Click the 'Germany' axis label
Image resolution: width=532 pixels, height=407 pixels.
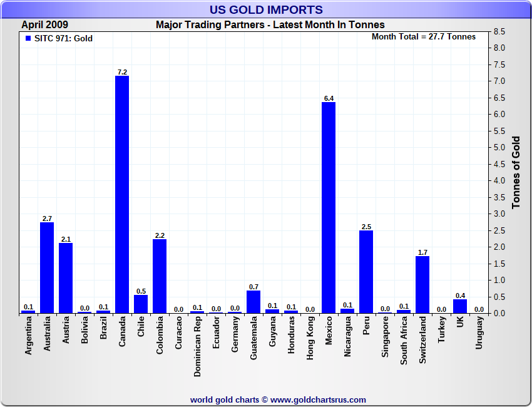(235, 334)
